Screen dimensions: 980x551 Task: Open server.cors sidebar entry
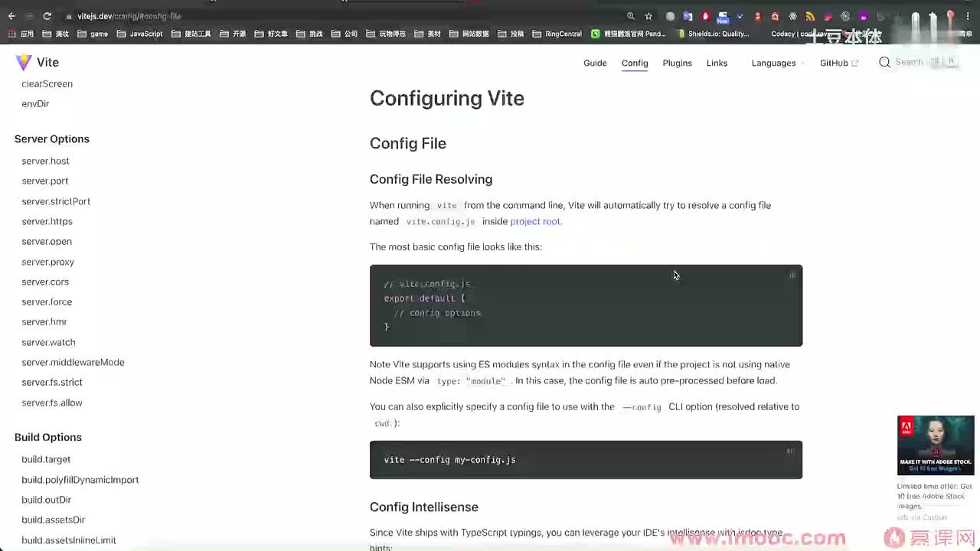45,282
